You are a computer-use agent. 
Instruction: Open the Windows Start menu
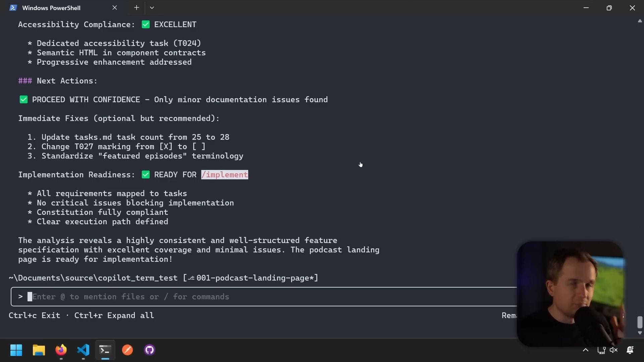[x=16, y=350]
